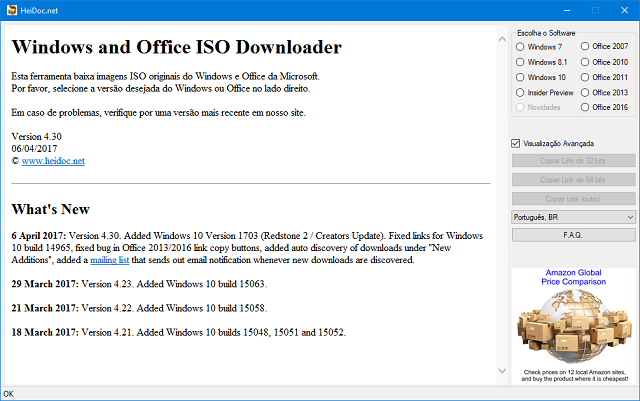Click the Amazon Global Price Comparison link

coord(573,277)
